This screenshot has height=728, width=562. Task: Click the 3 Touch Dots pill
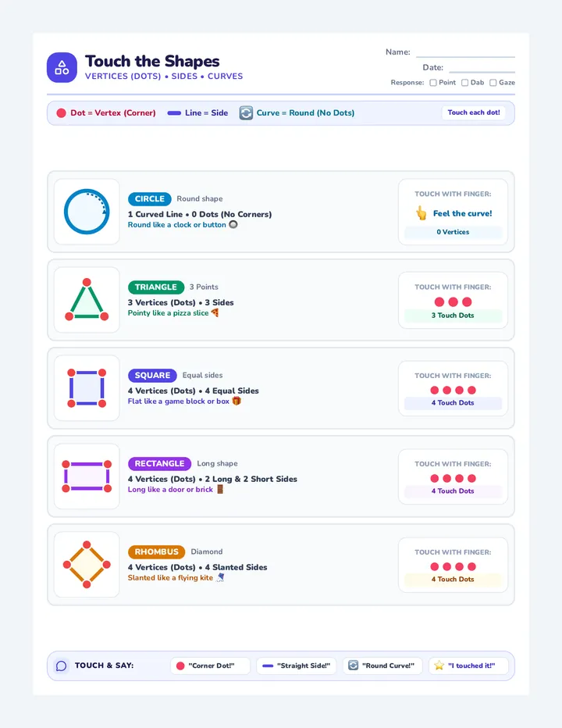click(x=453, y=316)
